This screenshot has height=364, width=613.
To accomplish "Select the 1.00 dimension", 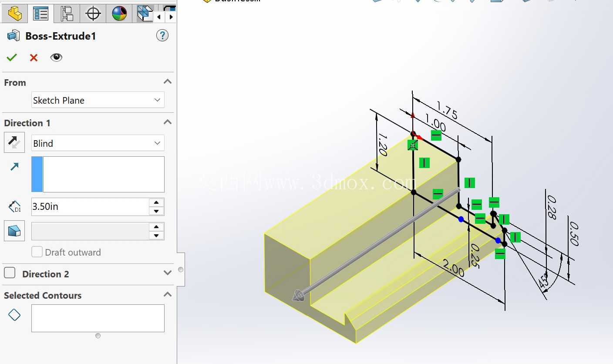I will click(435, 123).
